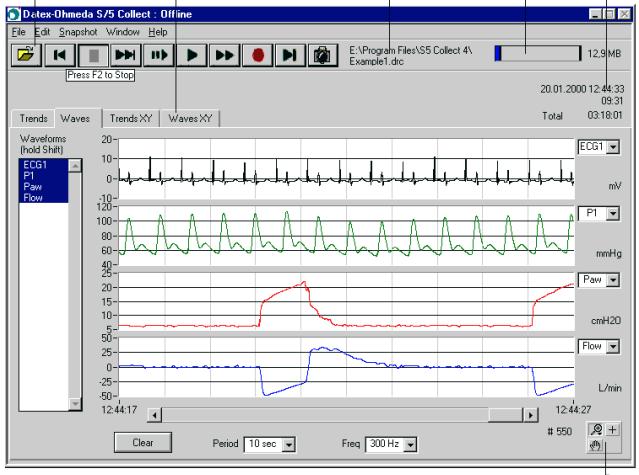Screen dimensions: 639x475
Task: Select Flow in the Waveforms list
Action: click(x=44, y=198)
